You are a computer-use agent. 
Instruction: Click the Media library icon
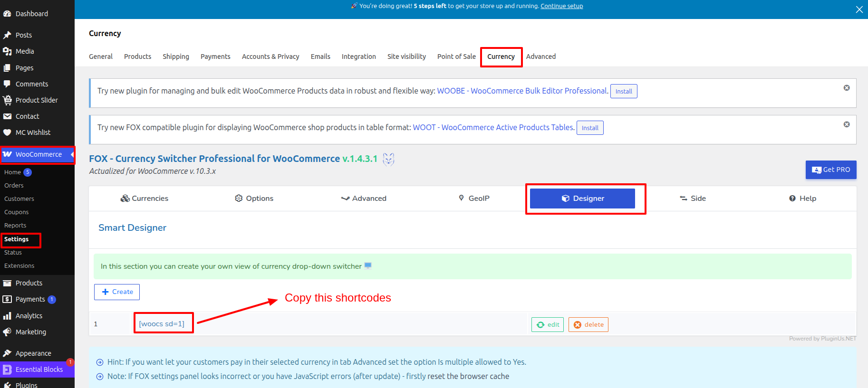pos(7,51)
